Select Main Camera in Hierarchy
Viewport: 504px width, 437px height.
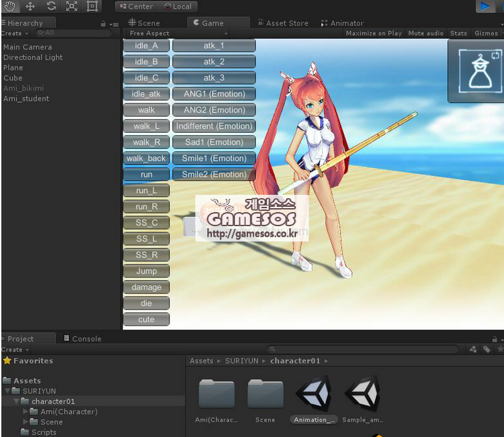pyautogui.click(x=27, y=47)
